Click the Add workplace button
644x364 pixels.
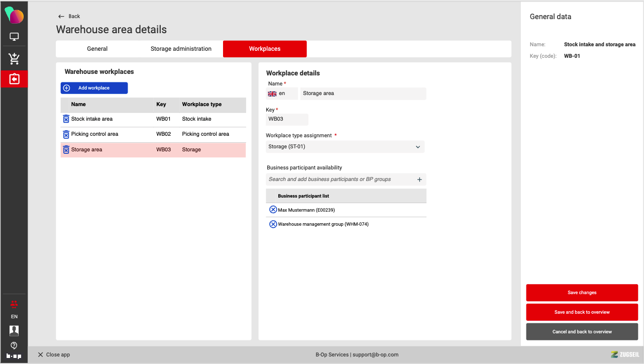click(x=94, y=88)
